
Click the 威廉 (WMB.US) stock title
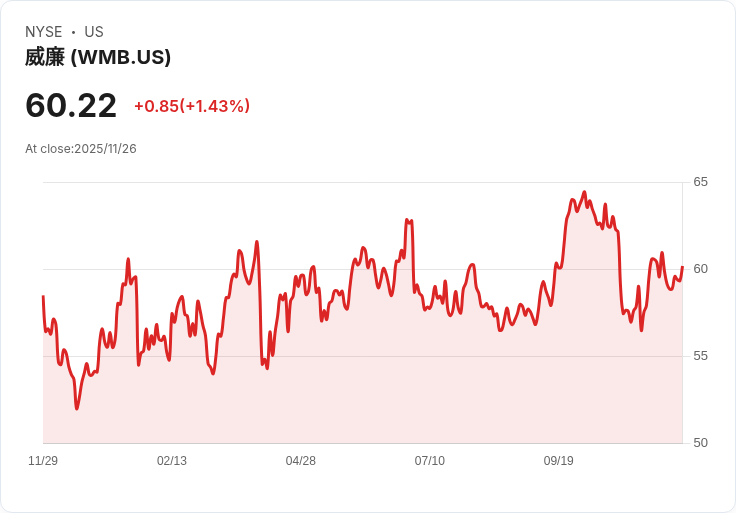tap(98, 57)
